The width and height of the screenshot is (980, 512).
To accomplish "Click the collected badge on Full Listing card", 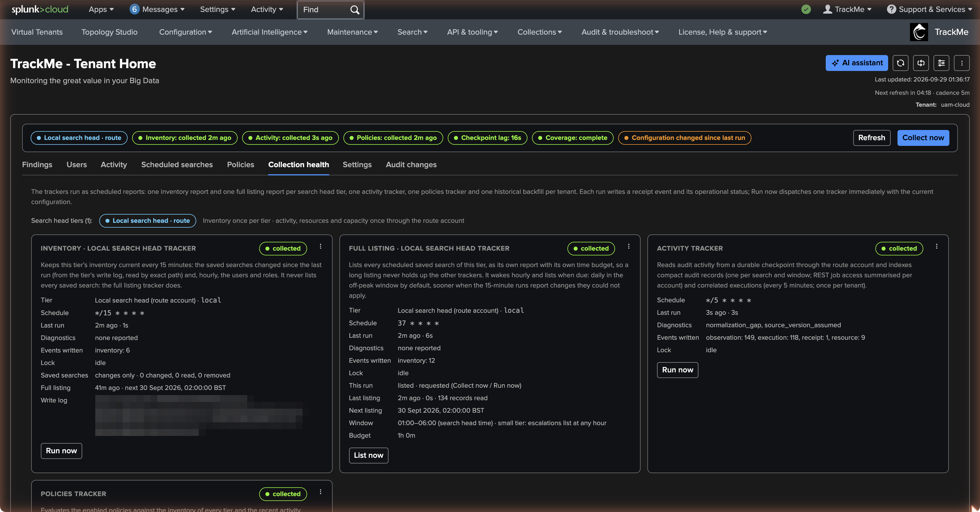I will coord(591,249).
